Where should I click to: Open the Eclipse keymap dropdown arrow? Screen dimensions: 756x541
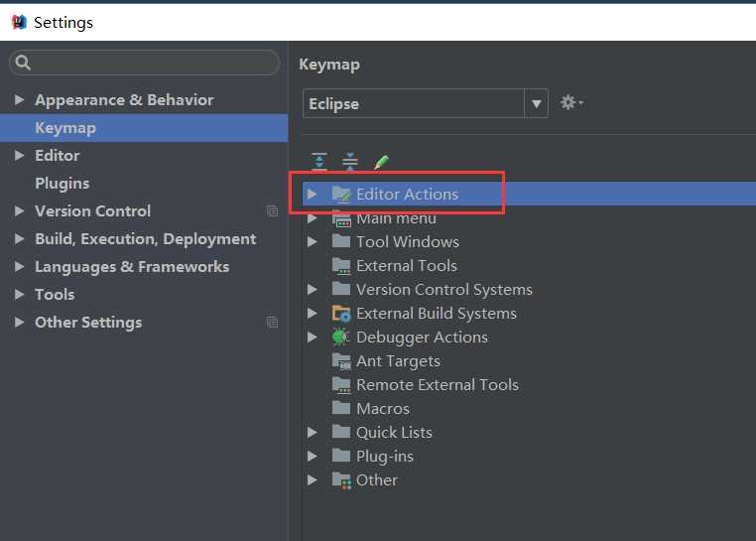pos(536,103)
